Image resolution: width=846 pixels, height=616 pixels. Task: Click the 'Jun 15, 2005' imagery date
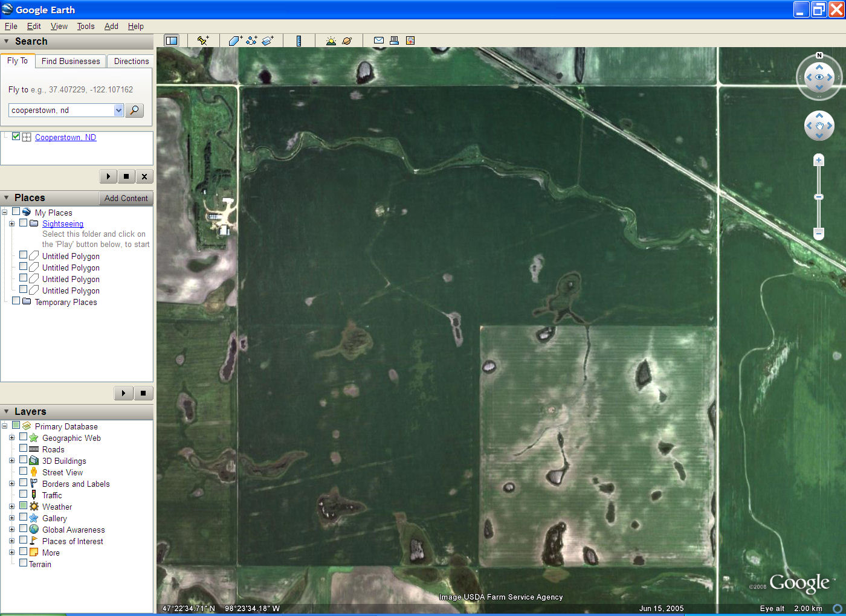(662, 609)
